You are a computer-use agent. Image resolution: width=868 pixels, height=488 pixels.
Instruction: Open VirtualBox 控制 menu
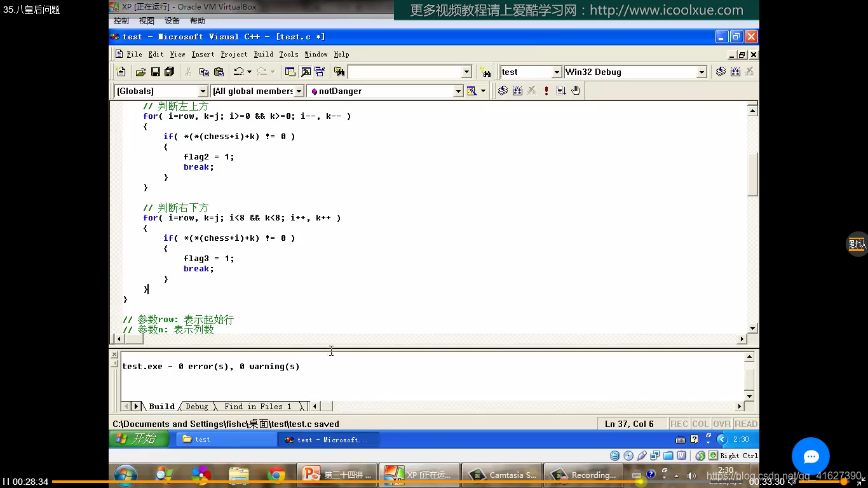tap(121, 21)
